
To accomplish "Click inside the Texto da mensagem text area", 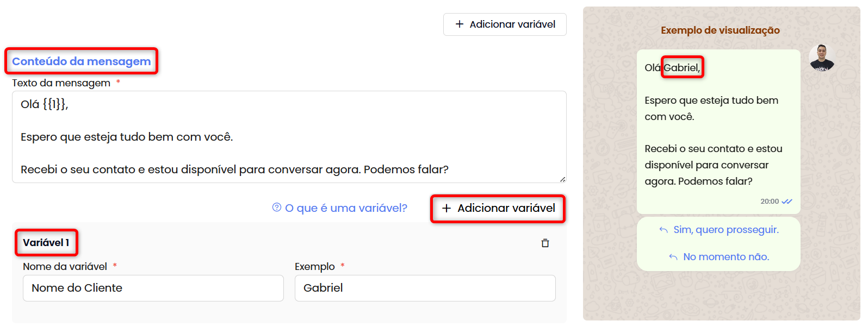I will click(288, 136).
